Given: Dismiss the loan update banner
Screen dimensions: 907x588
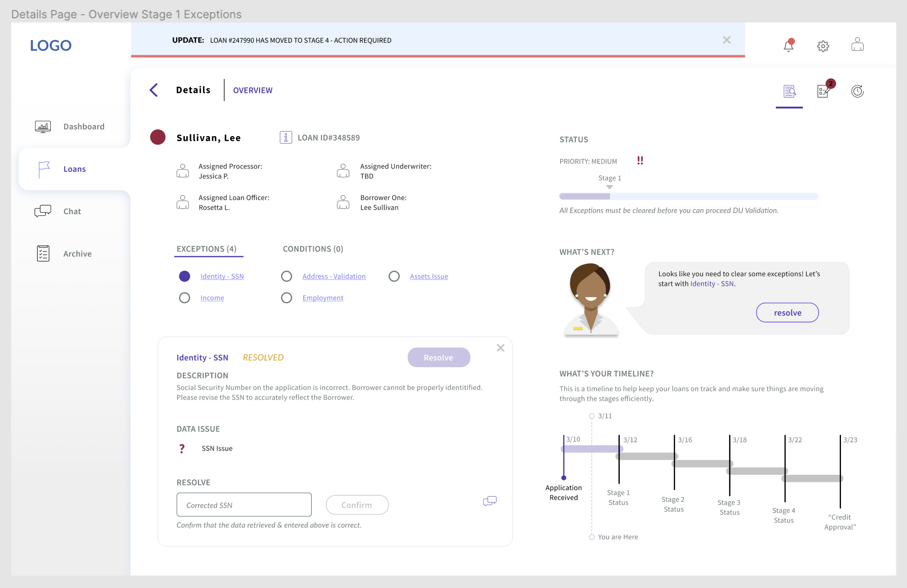Looking at the screenshot, I should [x=727, y=40].
